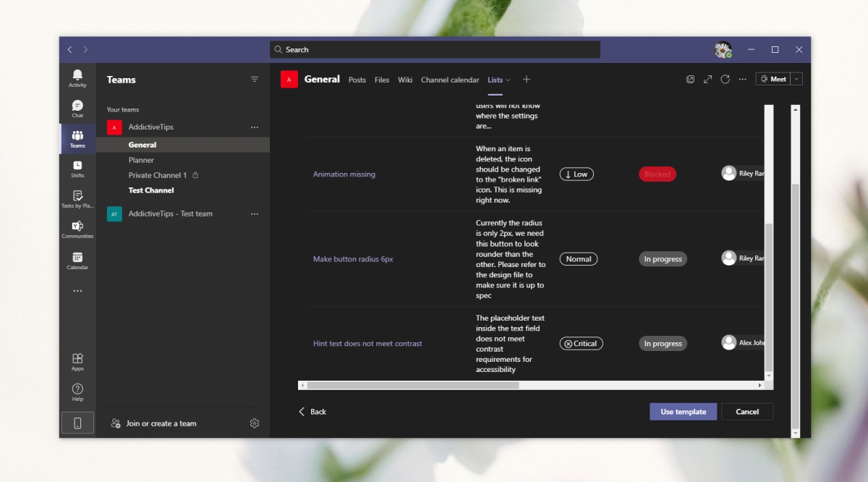Select the AddictiveTips team
This screenshot has width=868, height=482.
point(151,127)
